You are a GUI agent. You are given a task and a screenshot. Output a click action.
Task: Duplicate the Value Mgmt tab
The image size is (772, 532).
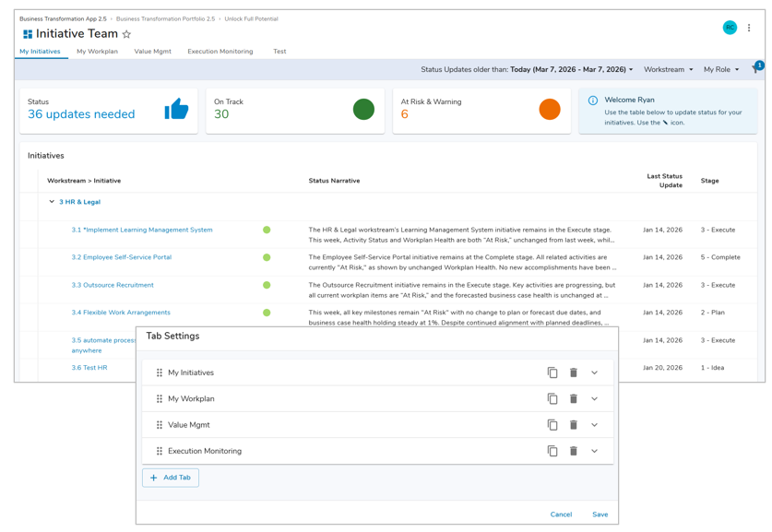[552, 425]
